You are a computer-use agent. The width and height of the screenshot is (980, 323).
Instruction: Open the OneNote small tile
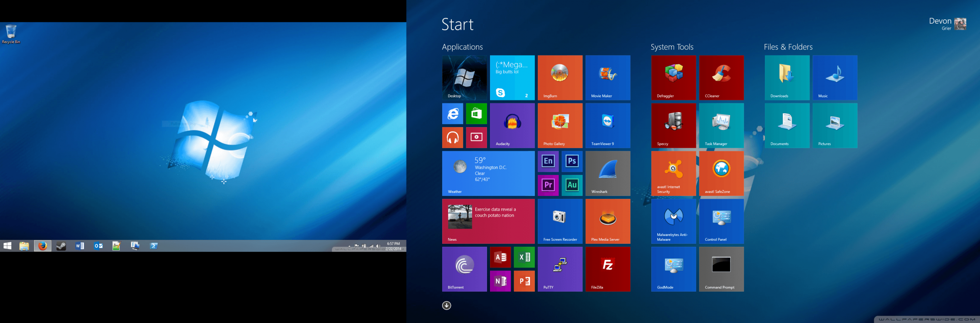click(500, 281)
